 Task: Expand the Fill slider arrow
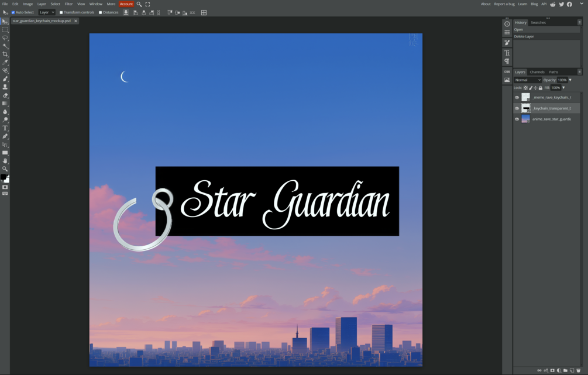563,88
